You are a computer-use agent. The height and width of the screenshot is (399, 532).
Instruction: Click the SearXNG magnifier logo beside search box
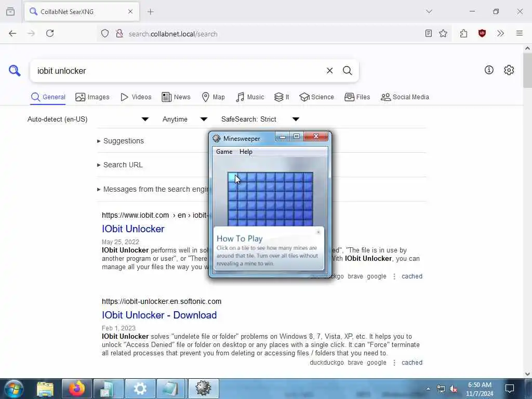(15, 71)
